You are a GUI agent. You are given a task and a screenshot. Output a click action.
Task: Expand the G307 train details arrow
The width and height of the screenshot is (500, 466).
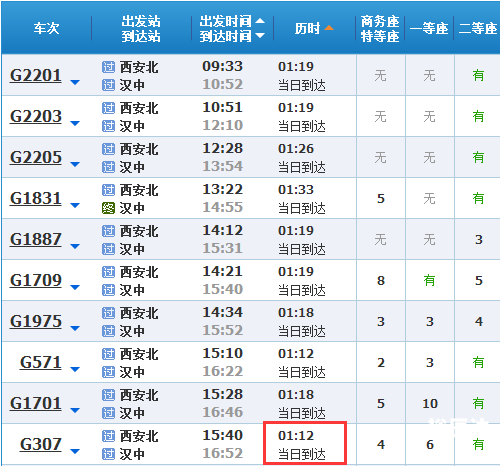click(x=75, y=451)
